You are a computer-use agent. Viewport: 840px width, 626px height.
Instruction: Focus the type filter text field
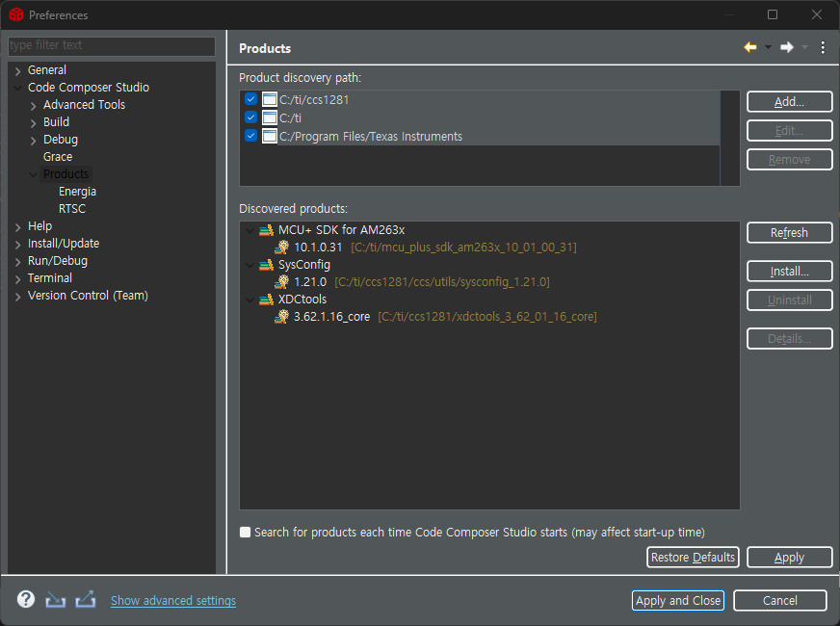(112, 45)
